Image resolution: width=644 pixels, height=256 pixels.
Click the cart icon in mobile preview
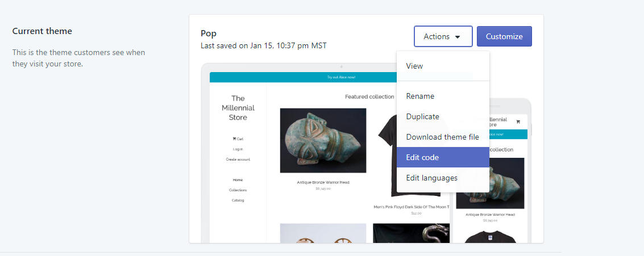coord(518,122)
